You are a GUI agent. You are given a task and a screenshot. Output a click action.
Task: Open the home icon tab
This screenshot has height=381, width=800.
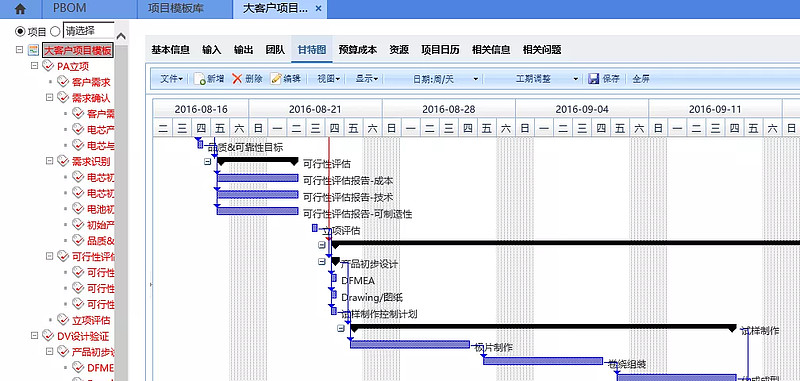coord(20,9)
